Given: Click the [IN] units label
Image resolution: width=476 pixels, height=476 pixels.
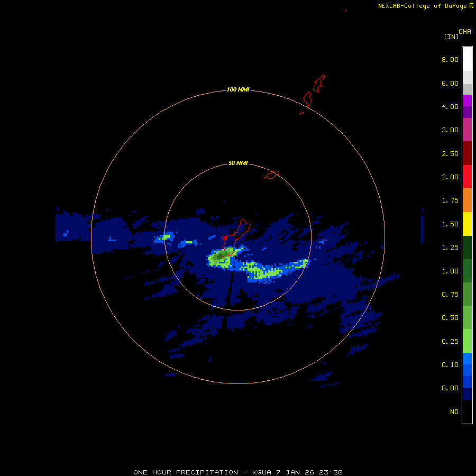Looking at the screenshot, I should click(451, 36).
